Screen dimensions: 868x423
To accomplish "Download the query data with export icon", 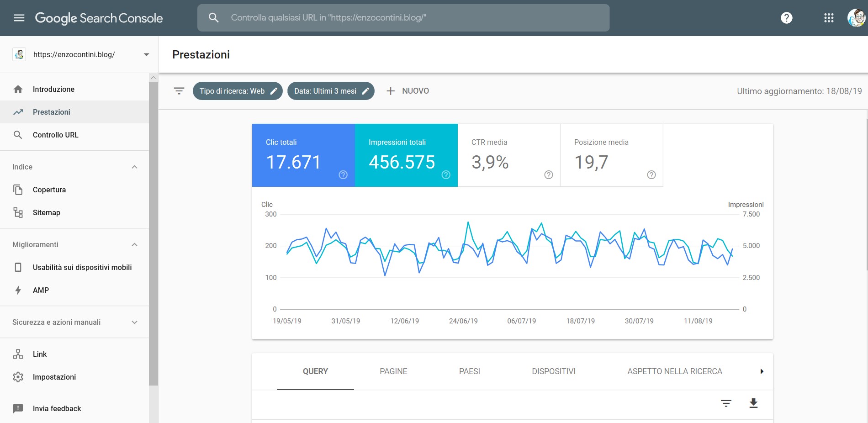I will point(753,403).
